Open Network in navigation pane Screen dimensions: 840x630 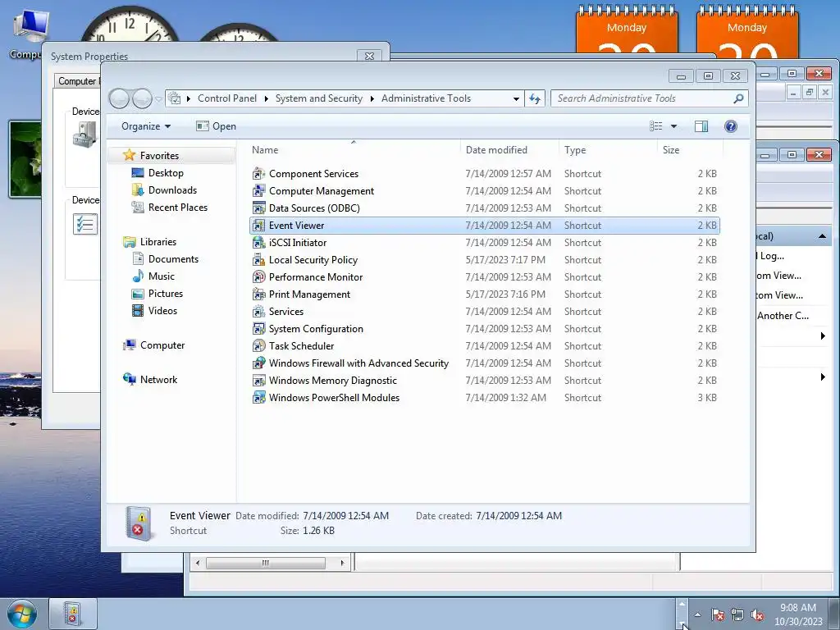pyautogui.click(x=158, y=380)
